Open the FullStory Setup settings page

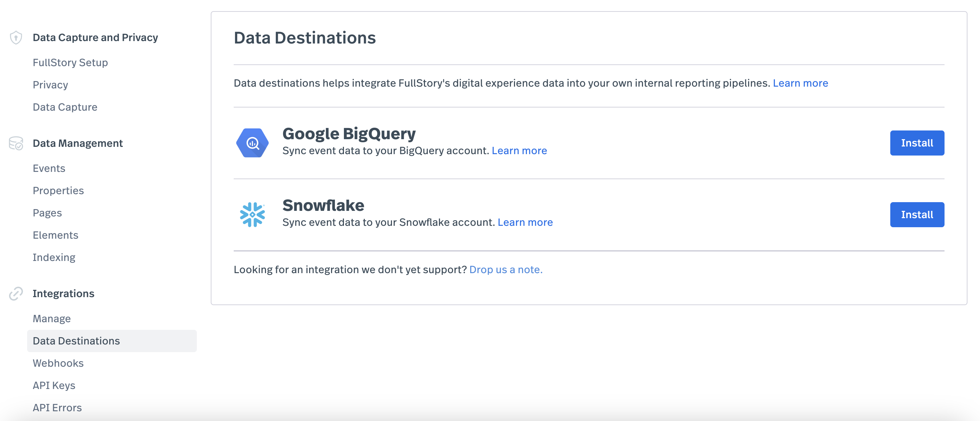(x=70, y=62)
